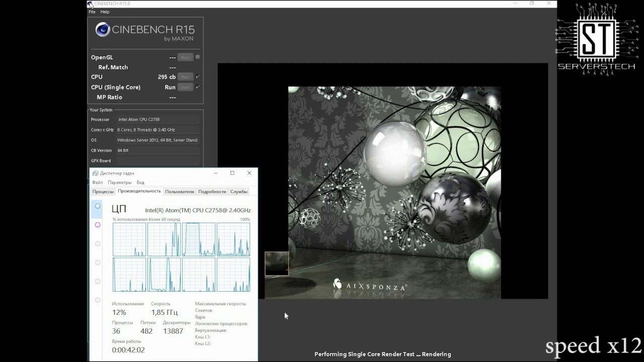
Task: Click the "% использования более 60 секунд" caption
Action: pyautogui.click(x=146, y=220)
